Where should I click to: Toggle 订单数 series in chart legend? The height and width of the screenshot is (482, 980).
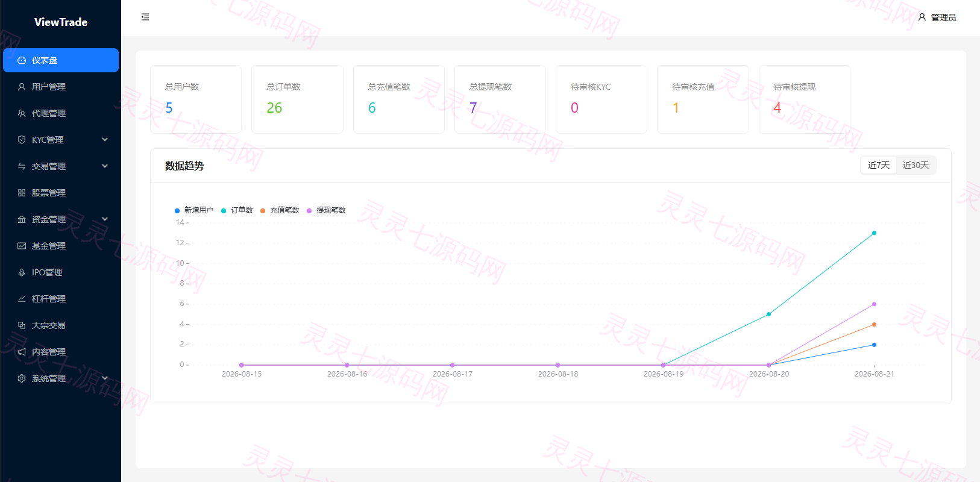tap(237, 210)
